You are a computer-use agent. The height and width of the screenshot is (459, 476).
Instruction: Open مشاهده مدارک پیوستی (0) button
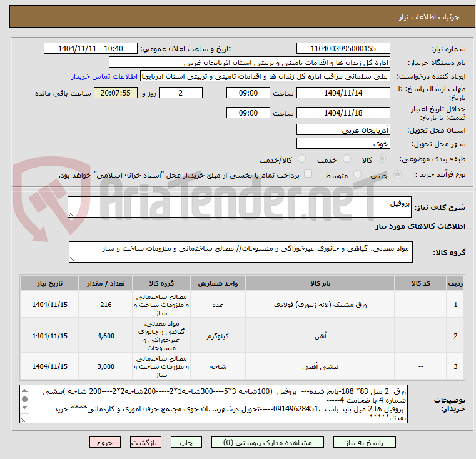pyautogui.click(x=268, y=442)
